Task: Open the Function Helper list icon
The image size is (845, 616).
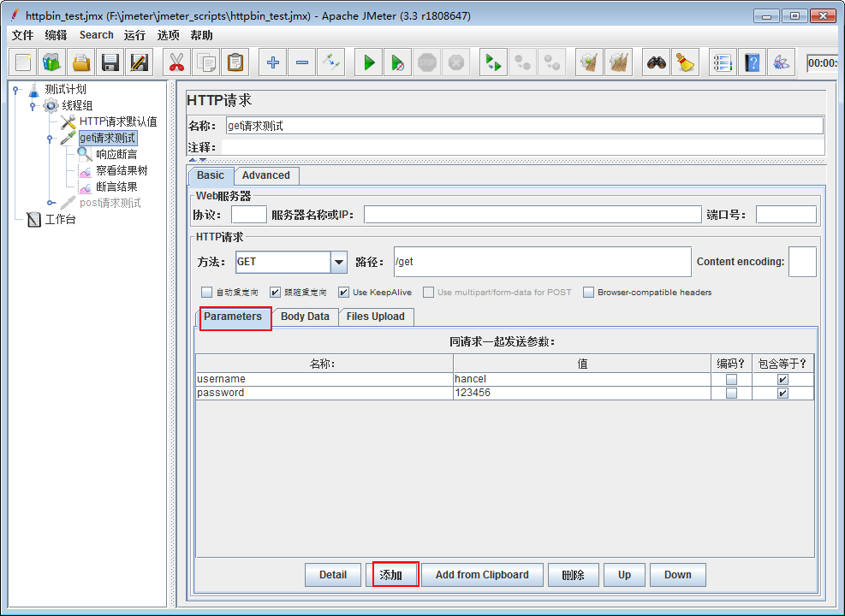Action: click(x=723, y=62)
